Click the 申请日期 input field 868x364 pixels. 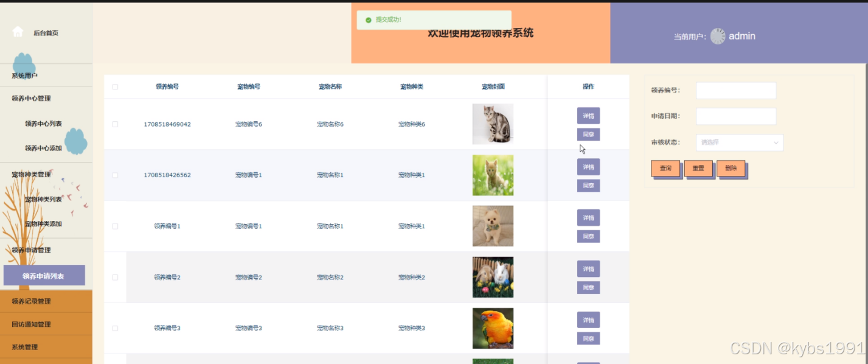tap(736, 116)
